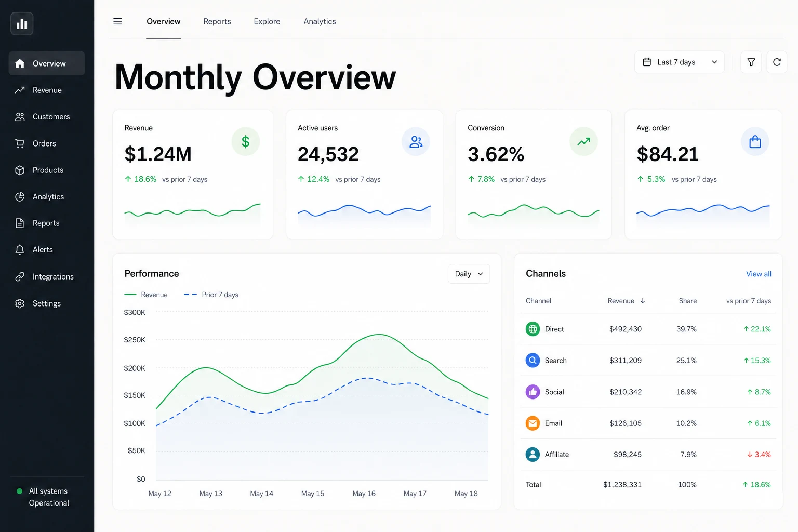Screen dimensions: 798x532
Task: Sort by the Revenue column header
Action: pos(621,301)
